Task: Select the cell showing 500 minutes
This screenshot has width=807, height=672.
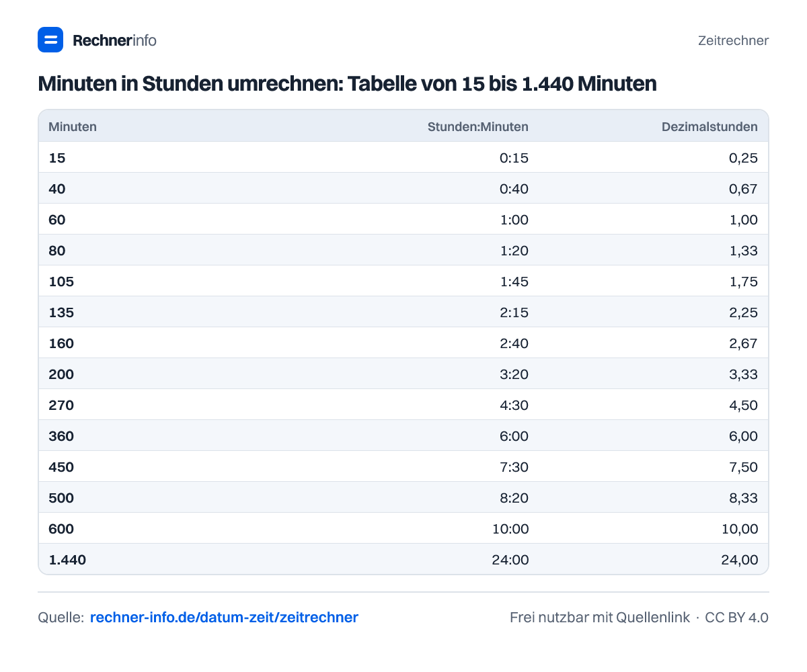Action: (61, 498)
